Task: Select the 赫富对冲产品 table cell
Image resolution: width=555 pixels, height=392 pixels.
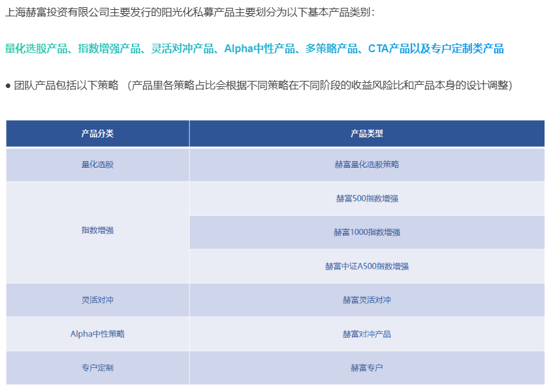Action: [x=366, y=334]
